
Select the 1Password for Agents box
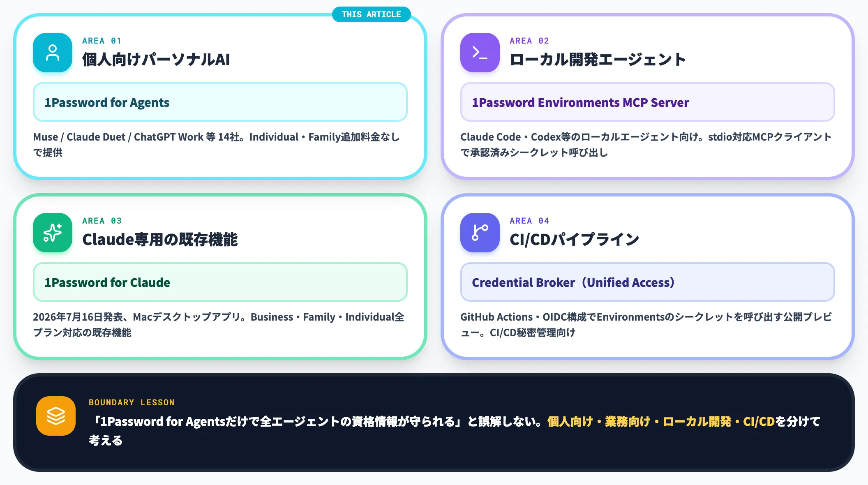(x=220, y=102)
